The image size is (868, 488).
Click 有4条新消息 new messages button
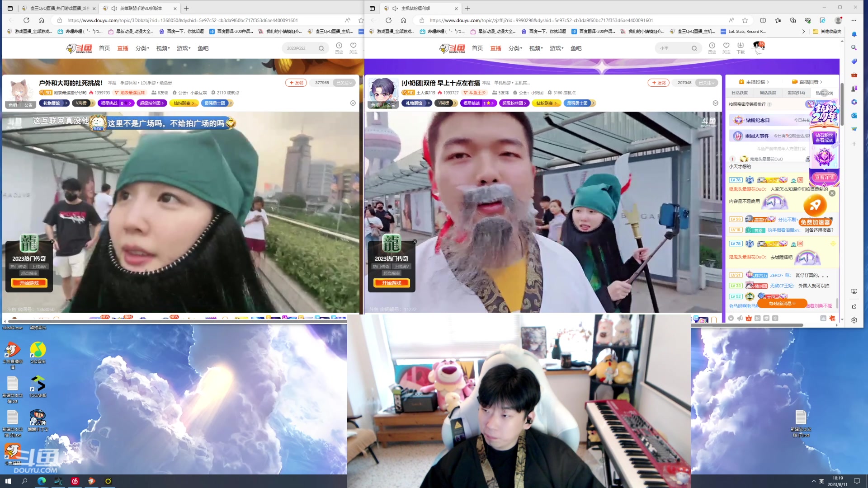click(x=782, y=304)
